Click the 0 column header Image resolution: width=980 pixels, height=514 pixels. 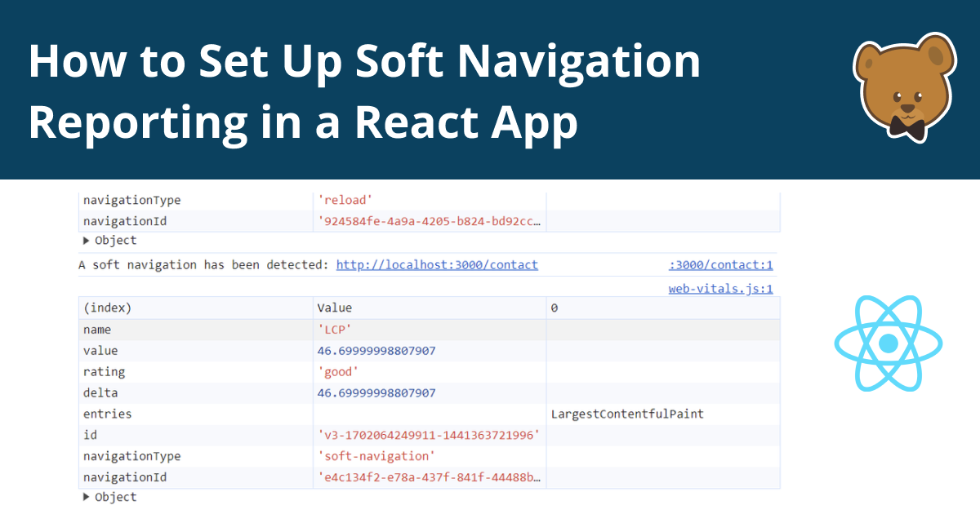pyautogui.click(x=555, y=308)
